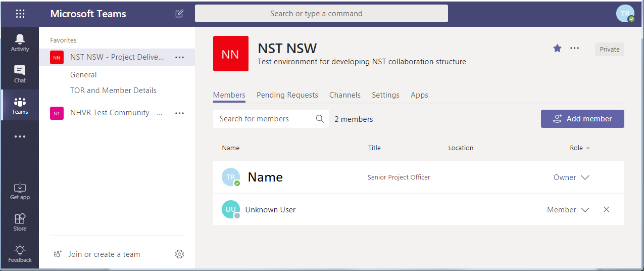The image size is (644, 271).
Task: Open Member role dropdown for Unknown User
Action: point(568,210)
